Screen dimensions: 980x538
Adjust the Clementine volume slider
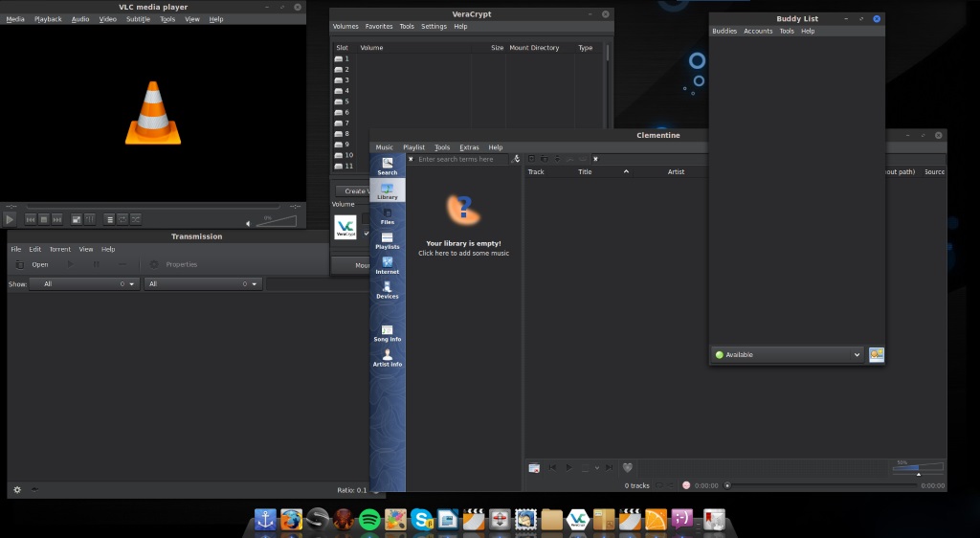pyautogui.click(x=918, y=467)
